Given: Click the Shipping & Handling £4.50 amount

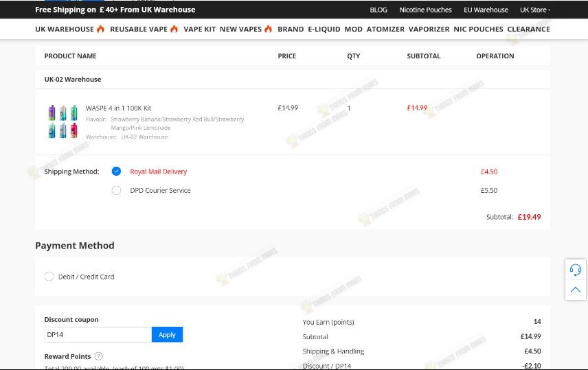Looking at the screenshot, I should pyautogui.click(x=532, y=351).
